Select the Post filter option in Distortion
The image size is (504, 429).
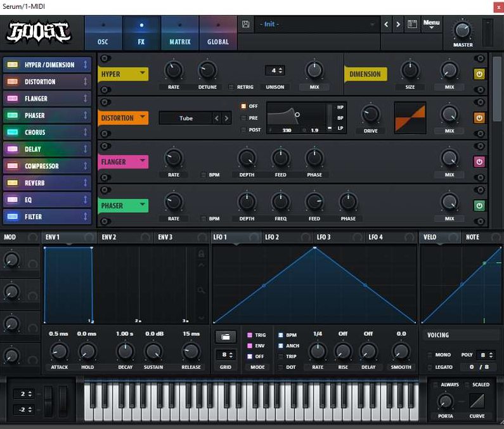[243, 130]
